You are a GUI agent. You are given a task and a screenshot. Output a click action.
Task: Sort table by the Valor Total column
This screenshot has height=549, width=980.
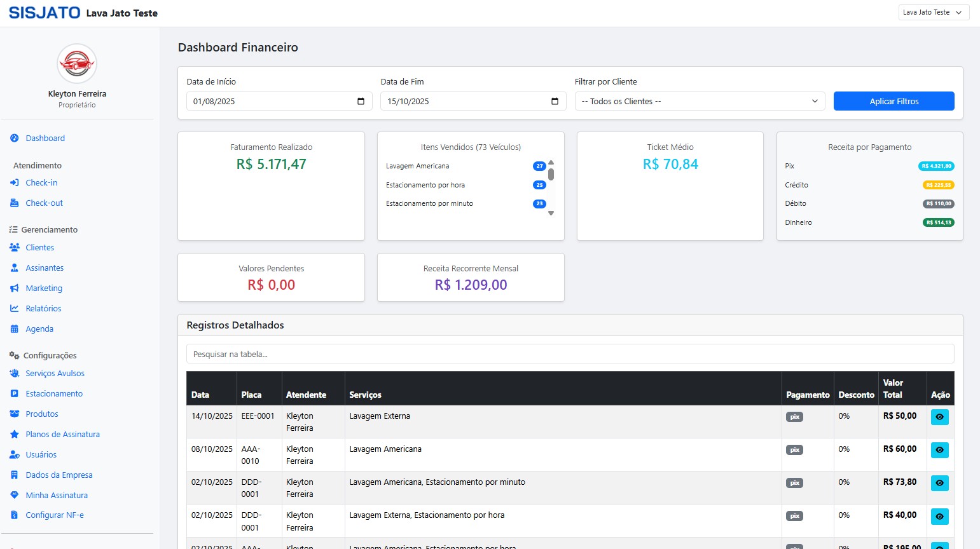point(893,388)
